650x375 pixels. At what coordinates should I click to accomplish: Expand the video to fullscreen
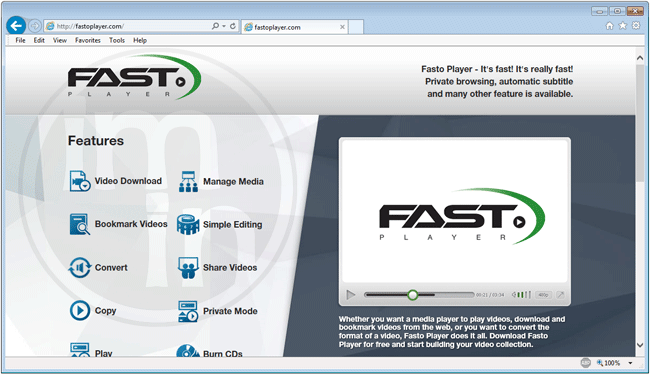pos(560,295)
